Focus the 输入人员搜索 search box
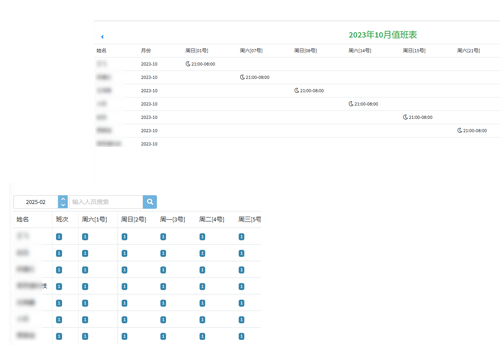500x360 pixels. click(x=106, y=202)
